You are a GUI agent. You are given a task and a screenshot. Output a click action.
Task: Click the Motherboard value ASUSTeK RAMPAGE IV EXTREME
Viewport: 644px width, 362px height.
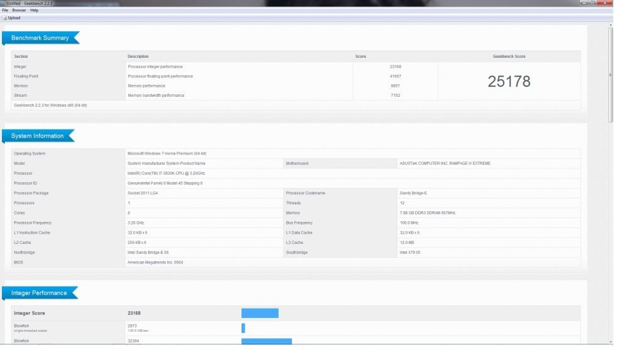coord(445,163)
